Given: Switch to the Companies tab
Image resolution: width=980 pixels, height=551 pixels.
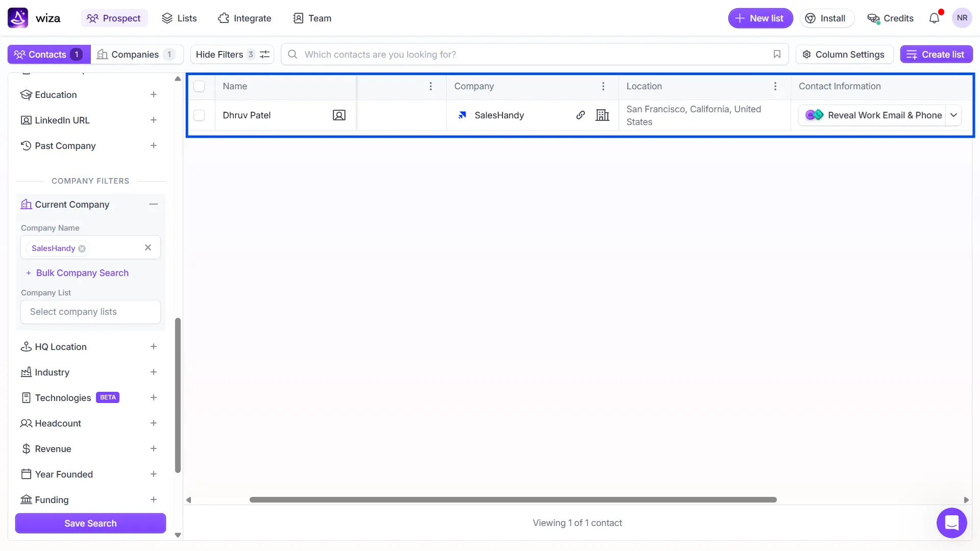Looking at the screenshot, I should pos(136,54).
